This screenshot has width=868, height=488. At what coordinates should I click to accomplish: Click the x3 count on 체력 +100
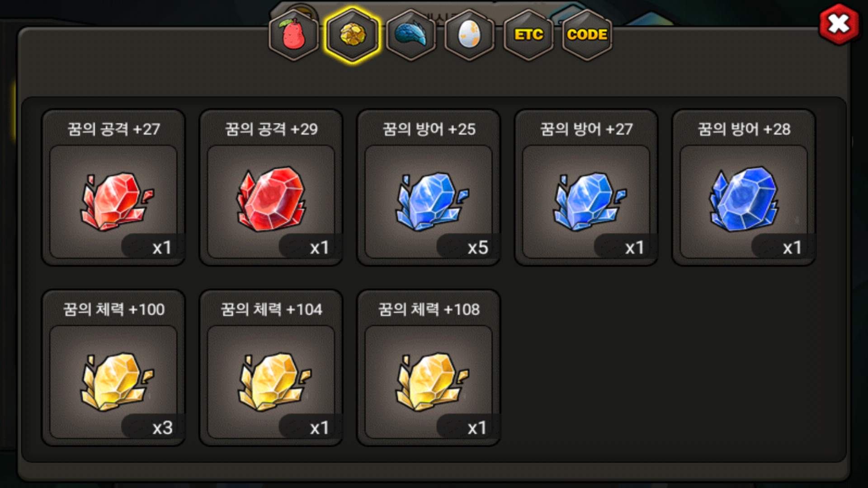click(162, 428)
